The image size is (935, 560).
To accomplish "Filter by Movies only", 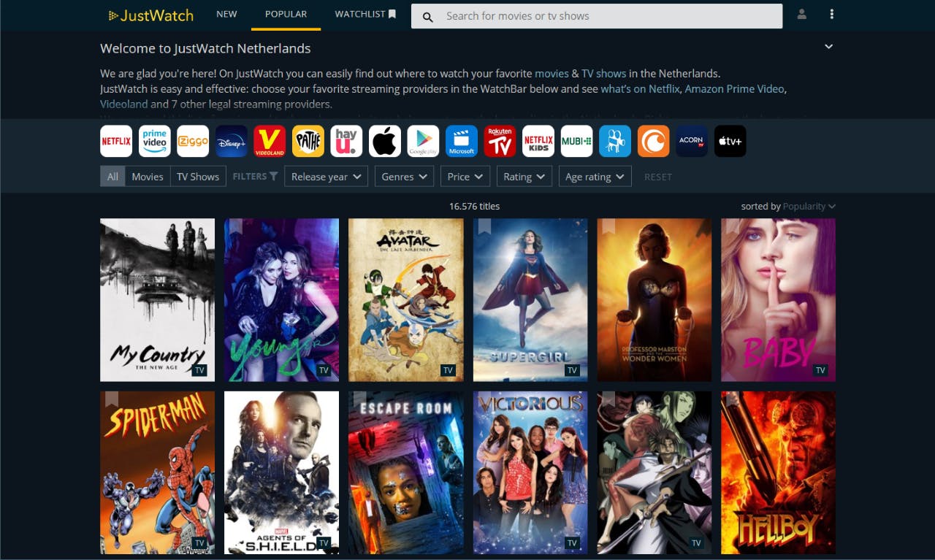I will click(x=148, y=177).
